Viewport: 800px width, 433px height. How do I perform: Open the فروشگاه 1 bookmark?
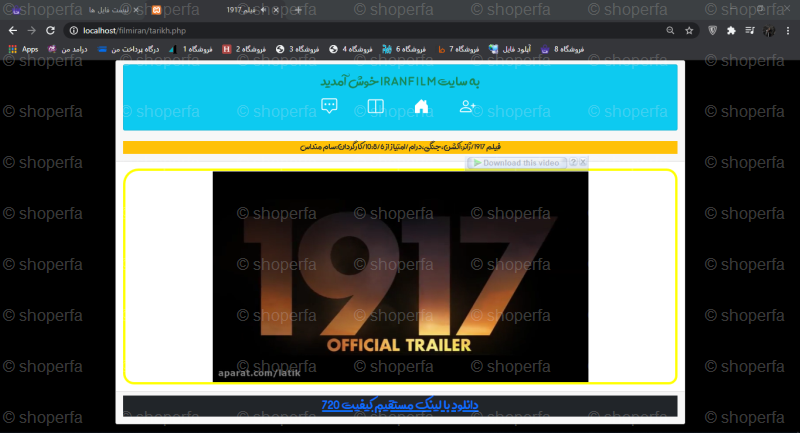[191, 49]
